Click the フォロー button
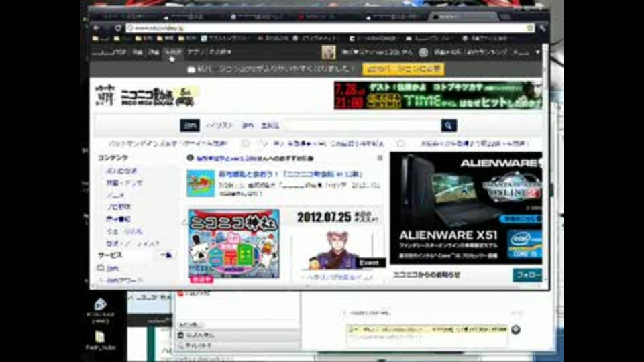 (527, 275)
